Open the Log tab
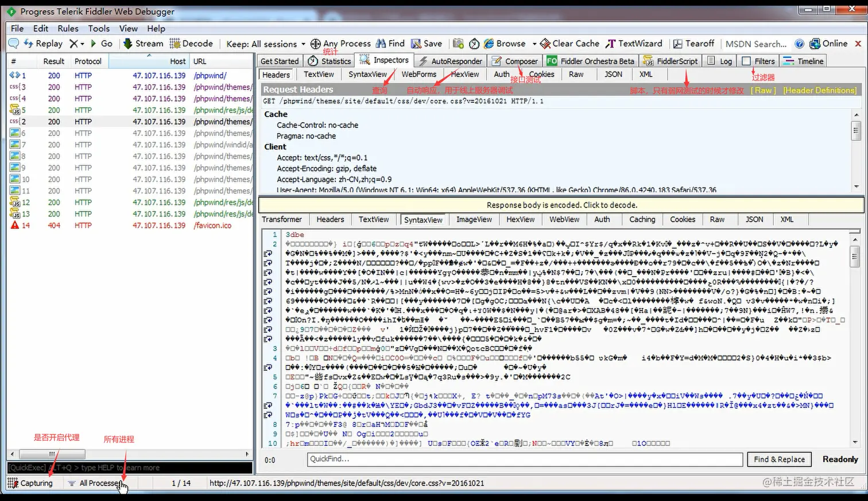Image resolution: width=868 pixels, height=501 pixels. tap(720, 61)
